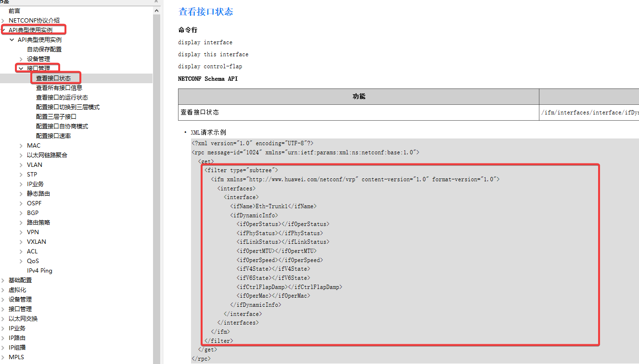Click the <filter type="subtree"> line
This screenshot has height=364, width=639.
coord(241,170)
